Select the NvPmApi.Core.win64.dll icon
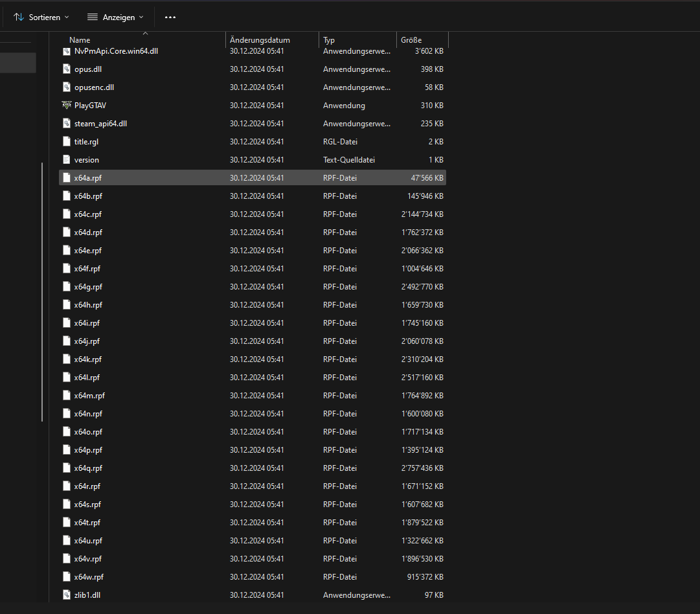This screenshot has width=700, height=614. click(x=66, y=51)
